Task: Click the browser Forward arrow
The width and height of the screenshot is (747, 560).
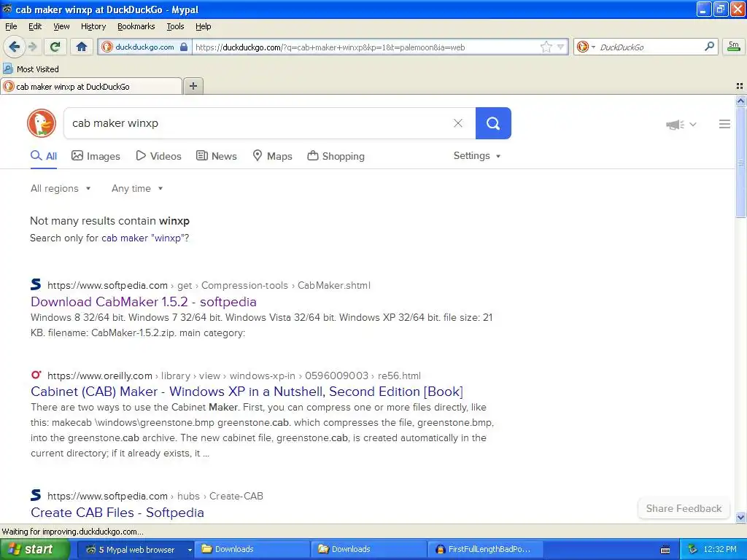Action: 32,47
